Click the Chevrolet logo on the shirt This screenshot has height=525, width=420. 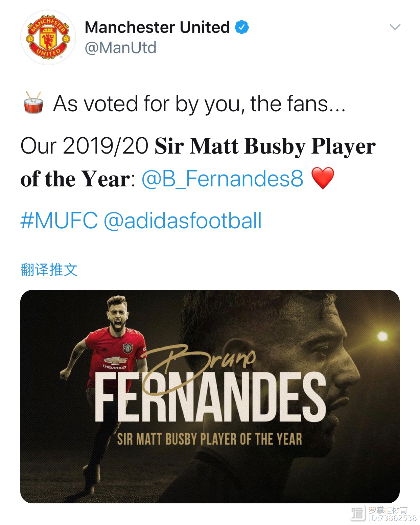tap(115, 361)
